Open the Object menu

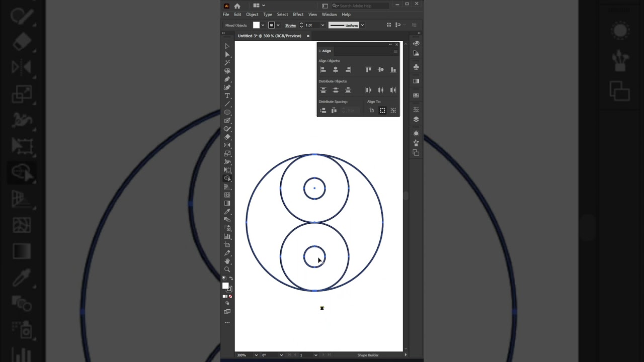(x=252, y=15)
